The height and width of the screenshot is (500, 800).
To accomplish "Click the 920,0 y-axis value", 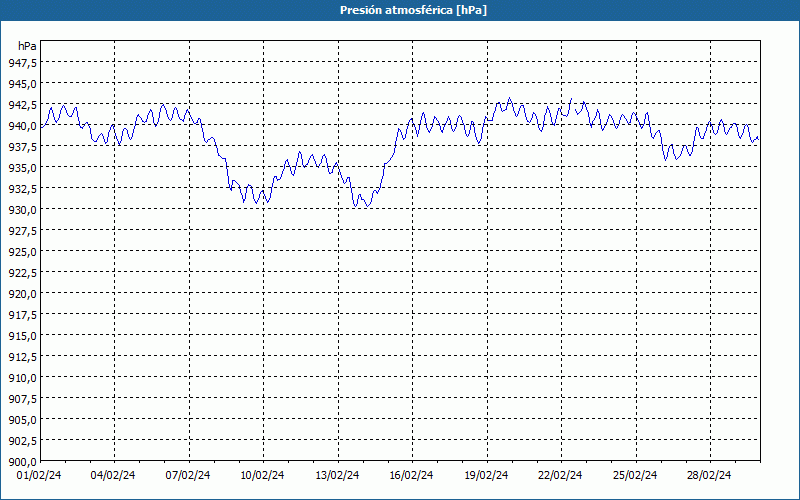I will click(x=21, y=294).
